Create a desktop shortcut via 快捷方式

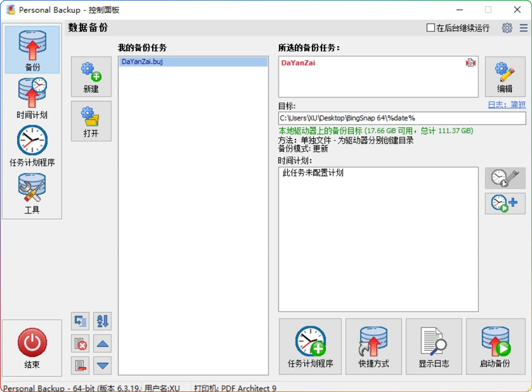(x=373, y=346)
